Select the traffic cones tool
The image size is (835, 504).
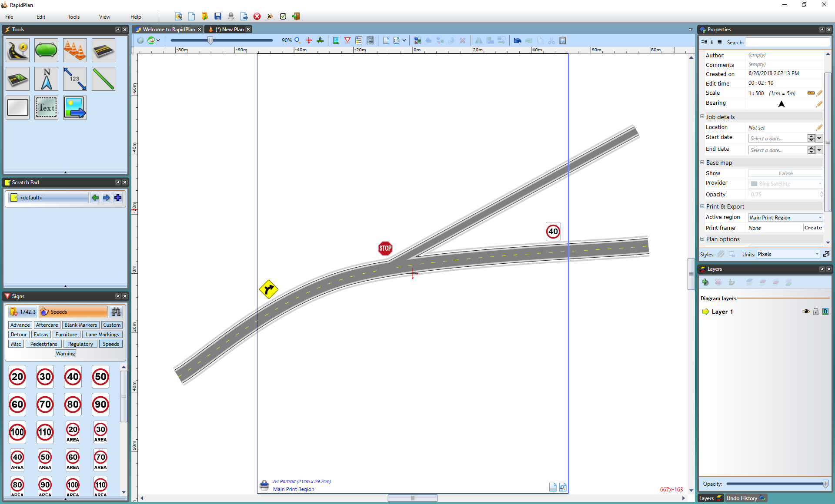[75, 50]
